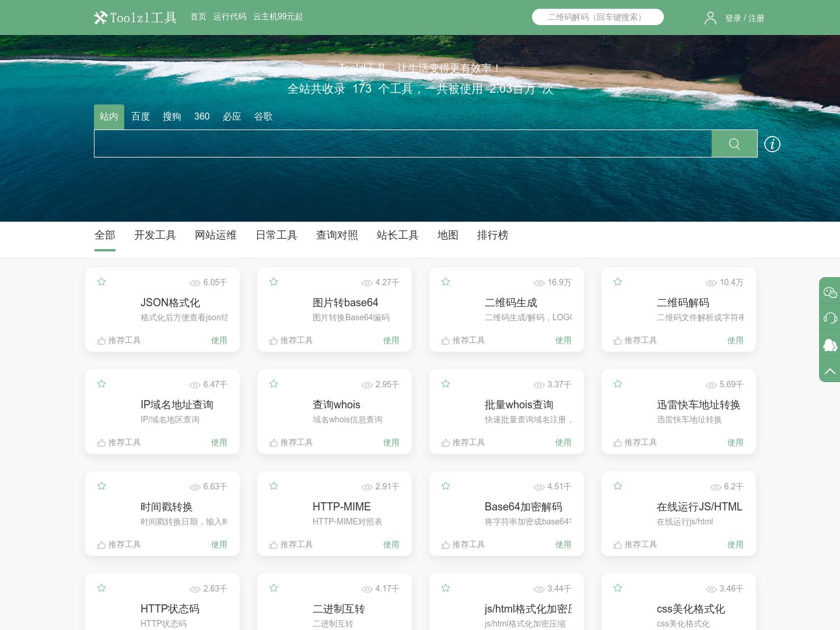This screenshot has width=840, height=630.
Task: Go to 首页 in the top navigation
Action: coord(198,17)
